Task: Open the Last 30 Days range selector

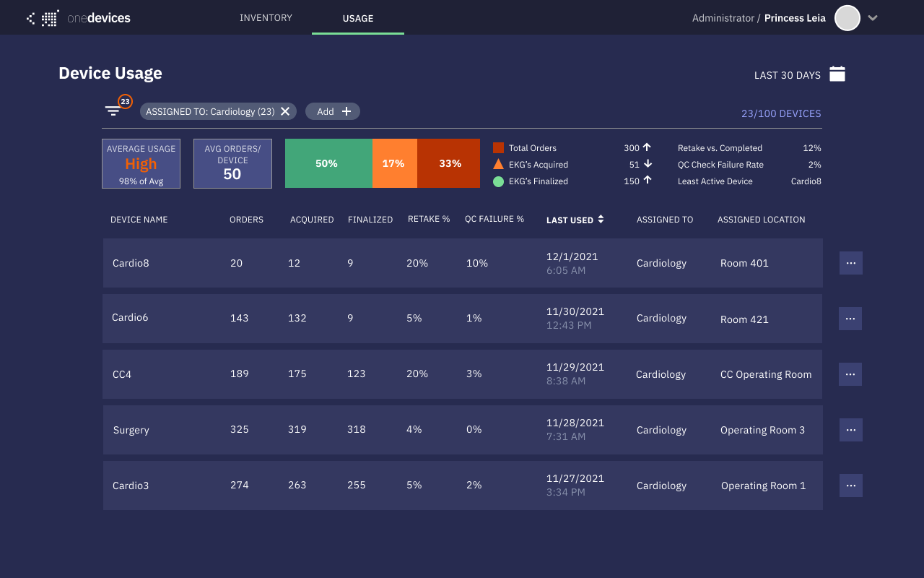Action: tap(787, 75)
